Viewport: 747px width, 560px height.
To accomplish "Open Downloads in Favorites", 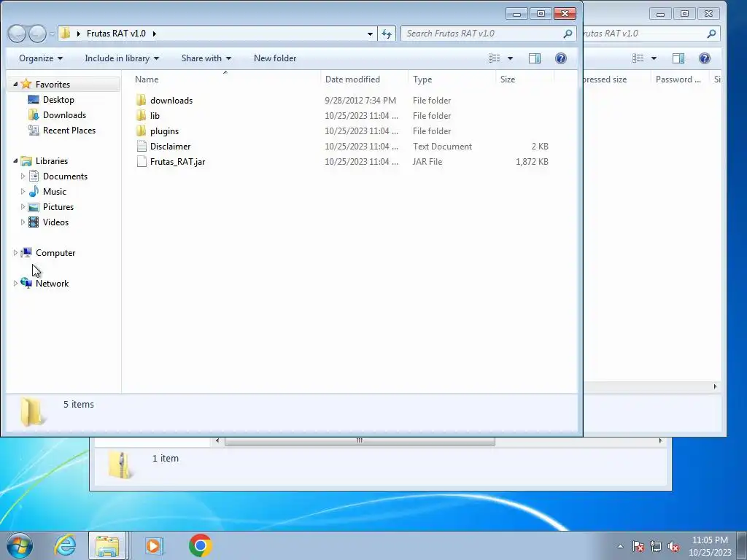I will coord(64,114).
